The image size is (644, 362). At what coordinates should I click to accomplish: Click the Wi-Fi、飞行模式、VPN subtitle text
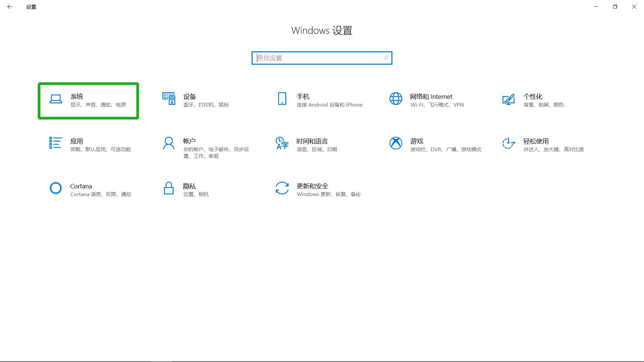437,105
